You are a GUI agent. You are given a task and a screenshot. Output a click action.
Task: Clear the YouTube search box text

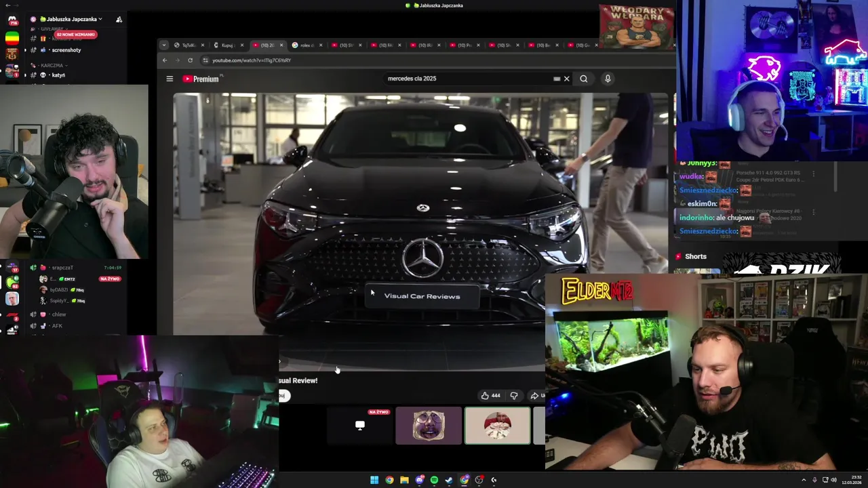567,79
